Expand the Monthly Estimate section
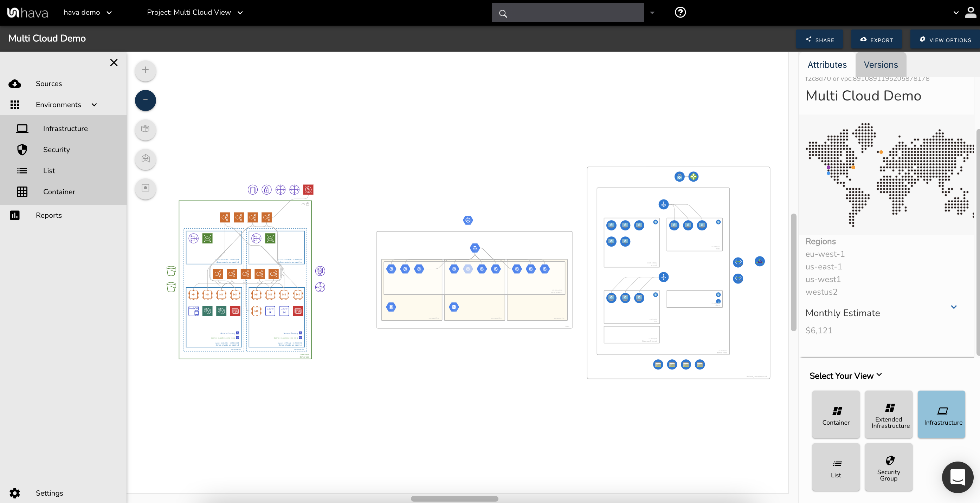Viewport: 980px width, 503px height. [954, 307]
